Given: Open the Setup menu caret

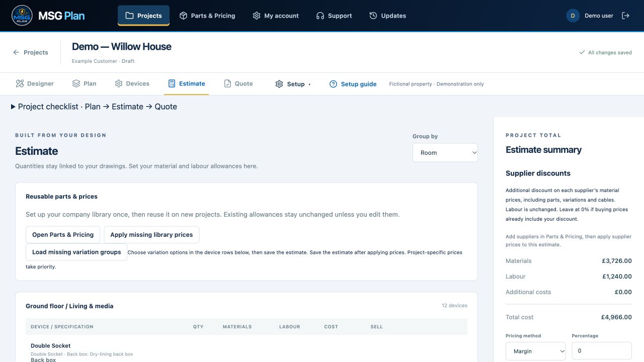Looking at the screenshot, I should point(309,84).
